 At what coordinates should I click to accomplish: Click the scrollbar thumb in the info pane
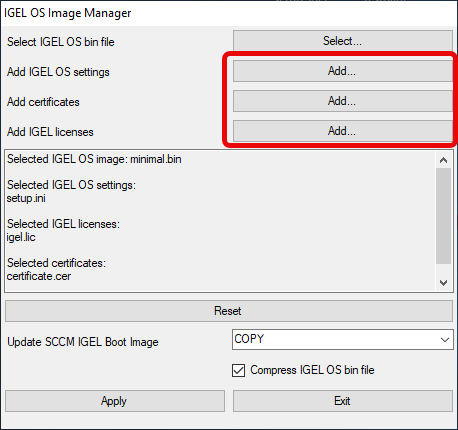tap(443, 216)
